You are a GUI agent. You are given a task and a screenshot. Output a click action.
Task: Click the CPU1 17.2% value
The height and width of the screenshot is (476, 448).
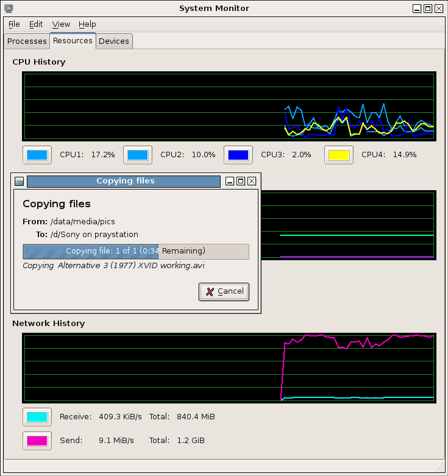(x=103, y=155)
